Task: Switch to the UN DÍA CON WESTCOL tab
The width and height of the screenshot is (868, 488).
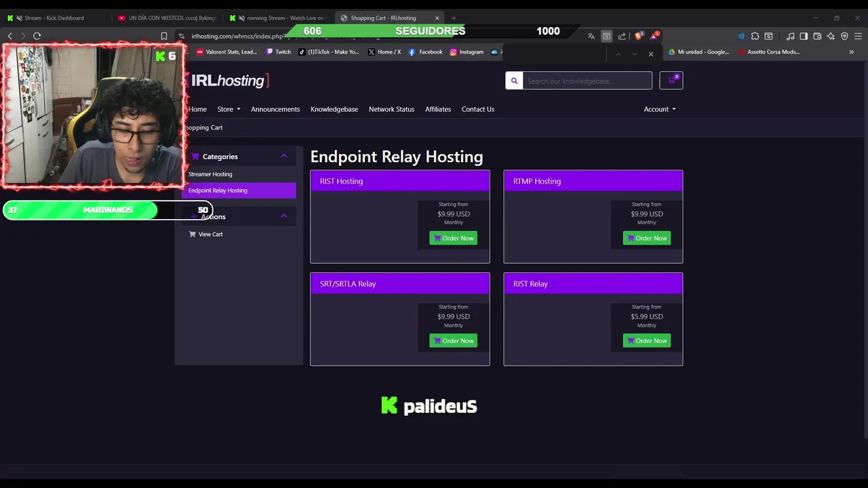Action: tap(166, 18)
